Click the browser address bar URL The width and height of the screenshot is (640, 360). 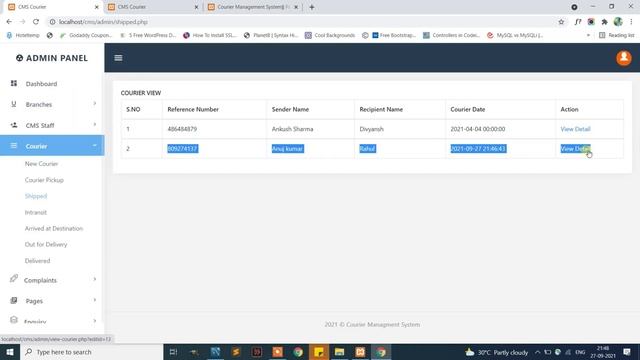click(x=103, y=22)
